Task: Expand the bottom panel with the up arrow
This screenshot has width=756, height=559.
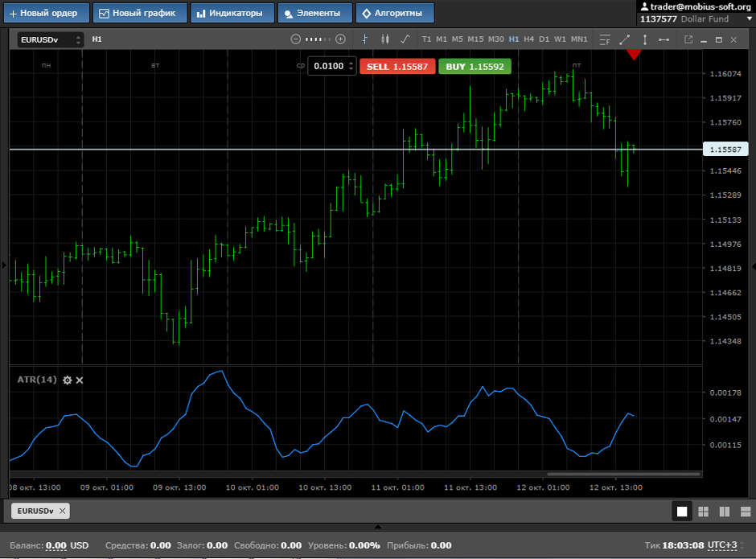Action: pos(378,527)
